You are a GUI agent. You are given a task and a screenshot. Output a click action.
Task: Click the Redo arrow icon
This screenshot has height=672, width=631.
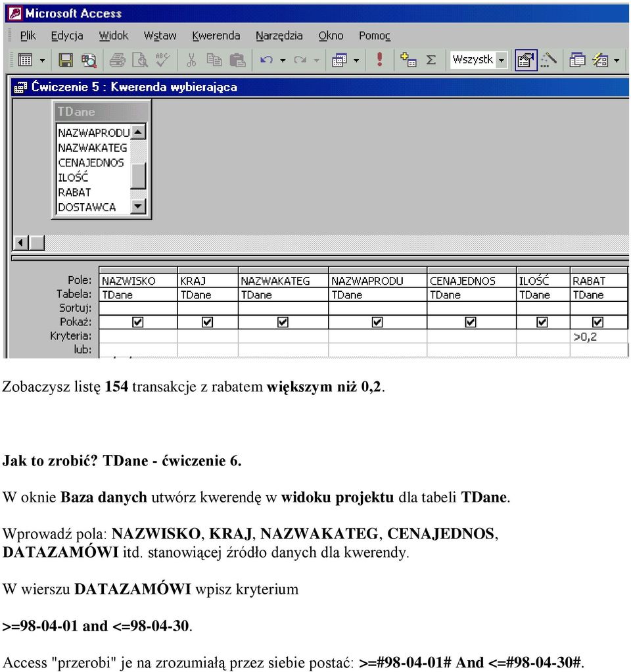point(300,60)
